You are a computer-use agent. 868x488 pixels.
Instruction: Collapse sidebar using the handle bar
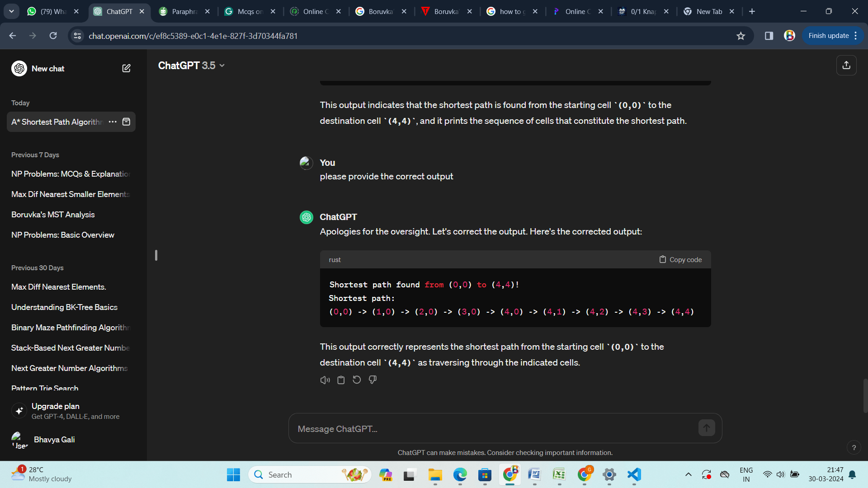[x=156, y=255]
